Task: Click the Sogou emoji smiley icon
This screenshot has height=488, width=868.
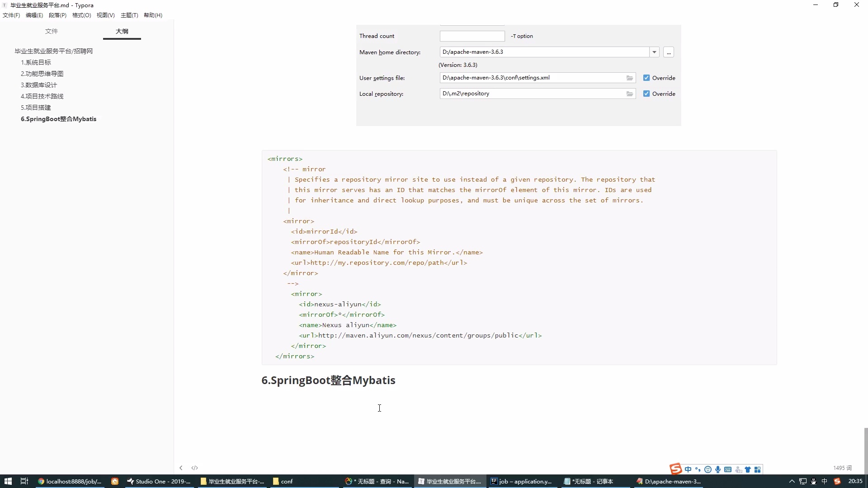Action: [708, 469]
